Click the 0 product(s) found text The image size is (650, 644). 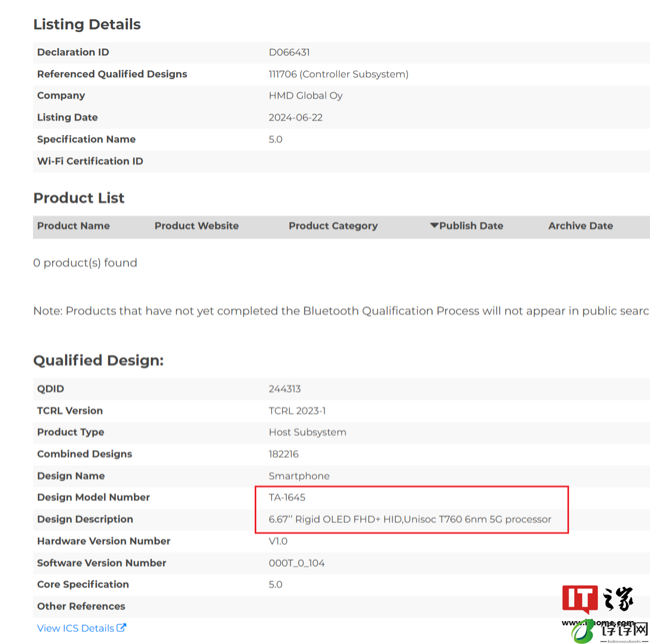pos(85,263)
